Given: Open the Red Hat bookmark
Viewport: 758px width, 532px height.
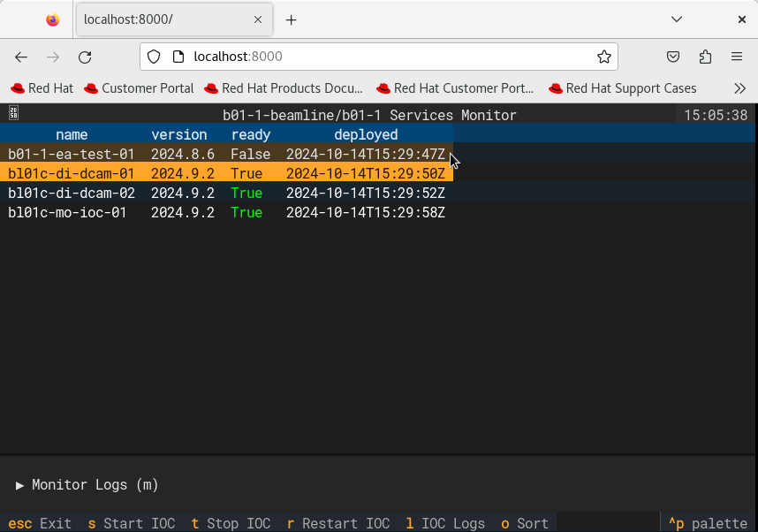Looking at the screenshot, I should (42, 88).
